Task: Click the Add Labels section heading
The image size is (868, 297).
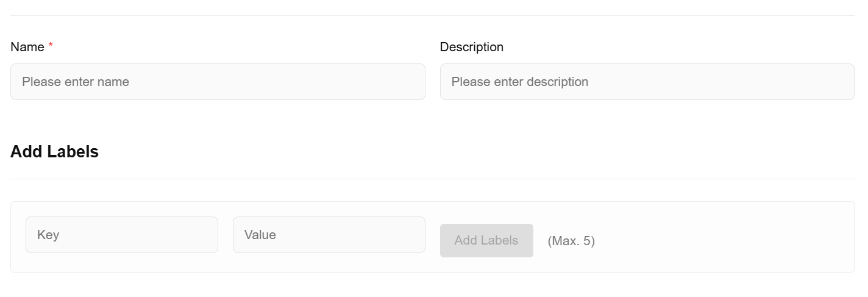Action: [x=54, y=152]
